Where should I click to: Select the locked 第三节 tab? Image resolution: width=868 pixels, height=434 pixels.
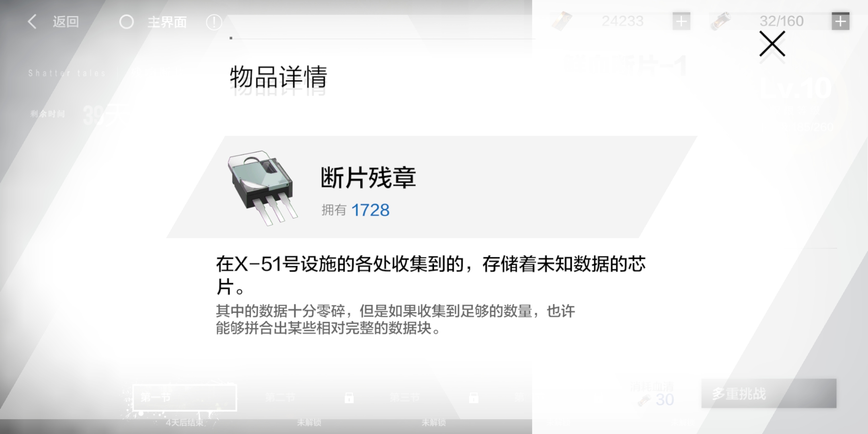tap(405, 397)
